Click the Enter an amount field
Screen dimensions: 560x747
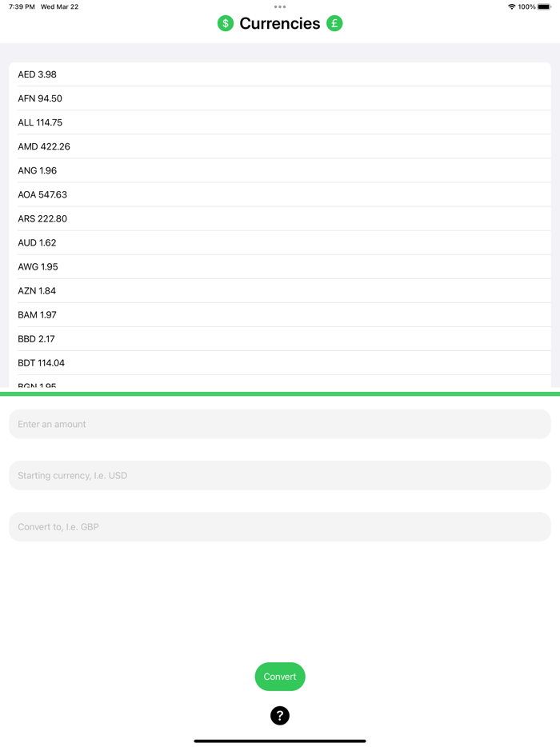tap(280, 424)
